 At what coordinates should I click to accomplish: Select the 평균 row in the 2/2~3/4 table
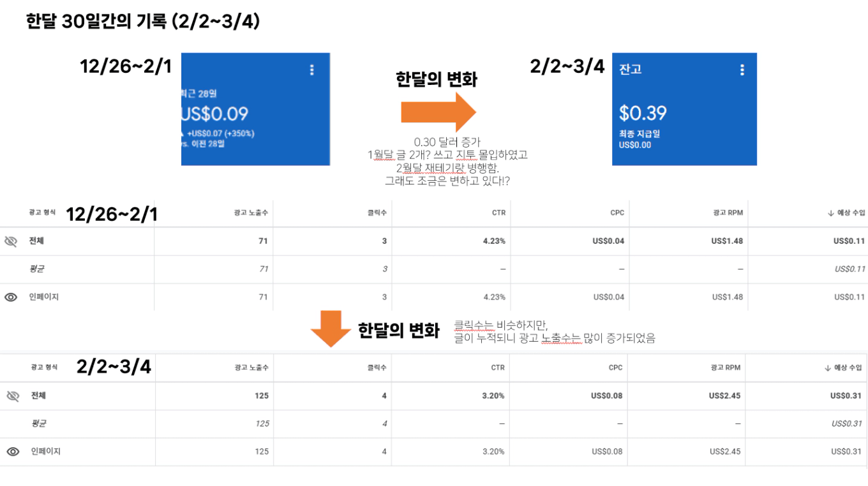click(x=38, y=423)
